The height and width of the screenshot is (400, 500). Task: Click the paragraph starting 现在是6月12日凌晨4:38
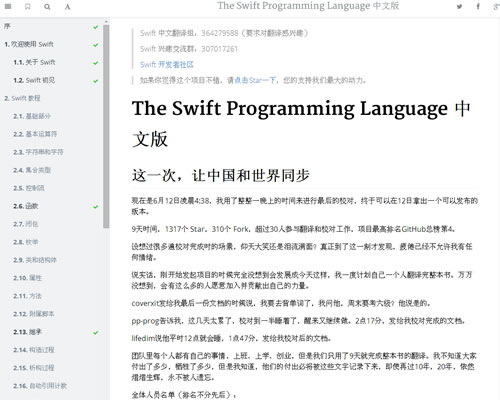tap(305, 206)
